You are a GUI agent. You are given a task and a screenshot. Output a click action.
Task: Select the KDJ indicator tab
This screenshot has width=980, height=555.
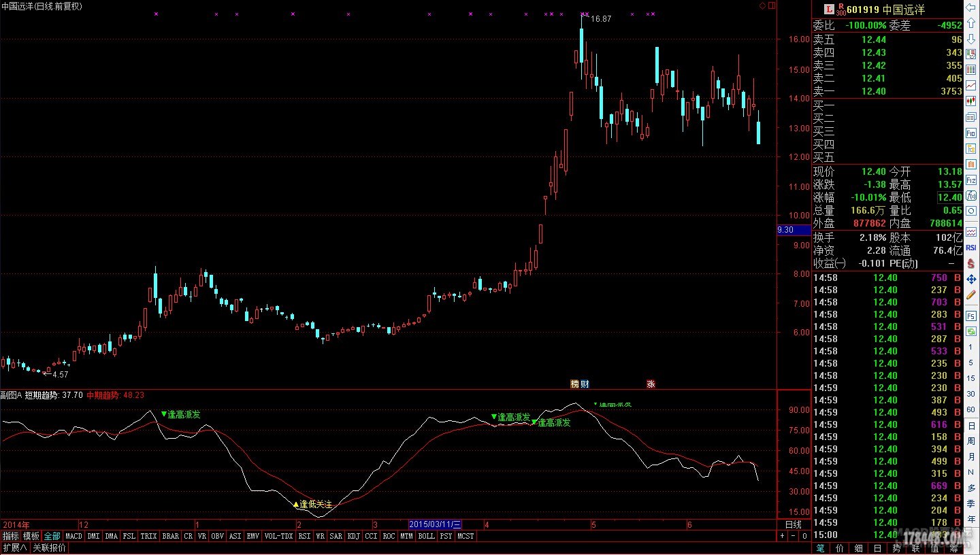[x=353, y=536]
